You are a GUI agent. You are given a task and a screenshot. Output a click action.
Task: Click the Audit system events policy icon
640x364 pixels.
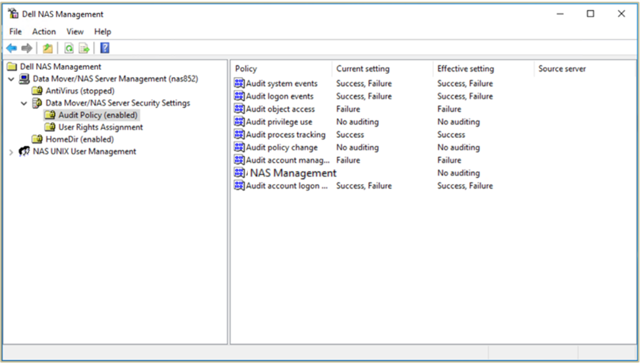coord(239,83)
